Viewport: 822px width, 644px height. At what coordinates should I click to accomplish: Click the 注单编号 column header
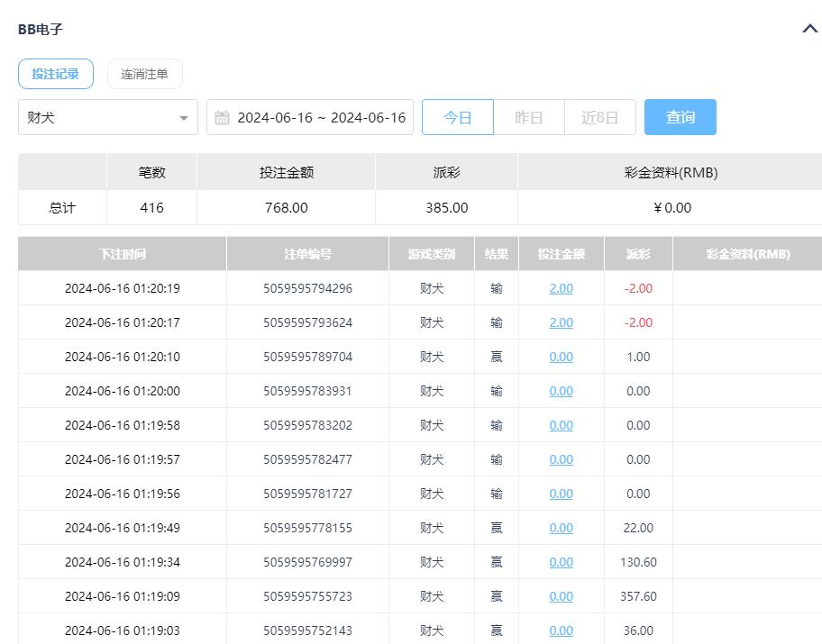click(307, 254)
